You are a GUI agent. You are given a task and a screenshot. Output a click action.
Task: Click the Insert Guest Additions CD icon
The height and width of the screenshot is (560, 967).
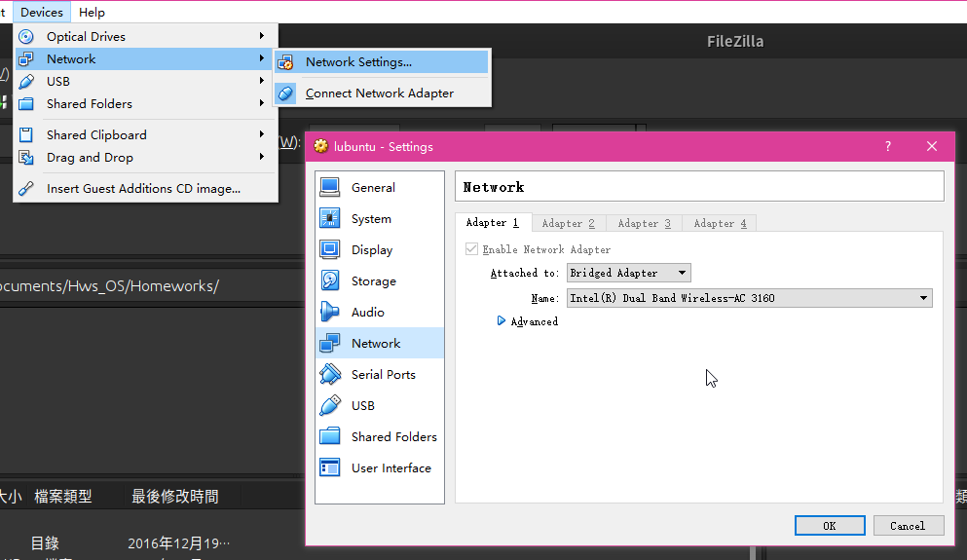tap(26, 188)
